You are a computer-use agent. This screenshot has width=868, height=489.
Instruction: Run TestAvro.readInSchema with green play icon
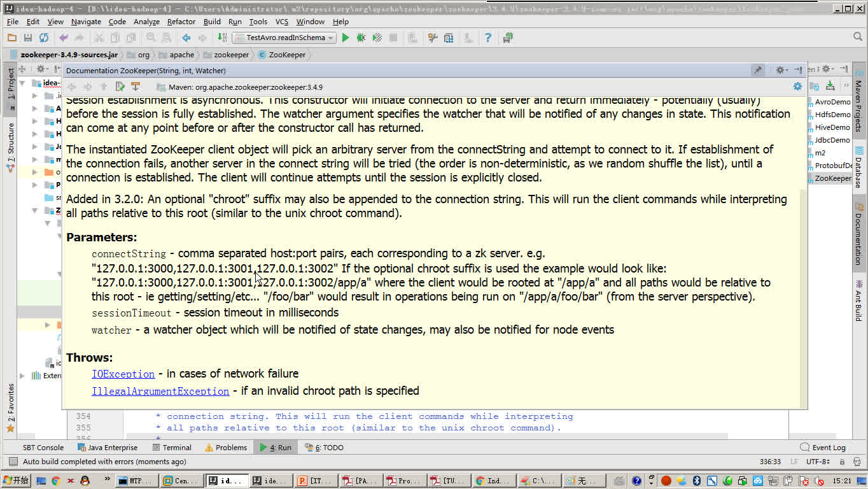coord(346,38)
